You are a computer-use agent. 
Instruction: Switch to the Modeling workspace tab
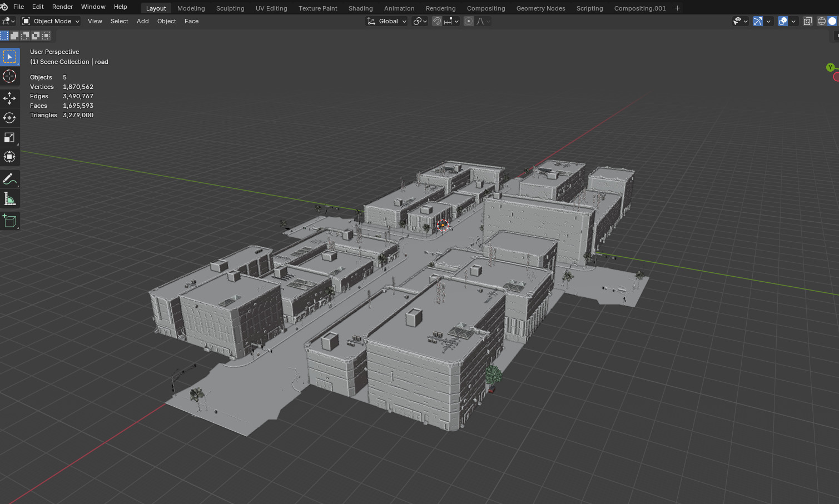[191, 8]
